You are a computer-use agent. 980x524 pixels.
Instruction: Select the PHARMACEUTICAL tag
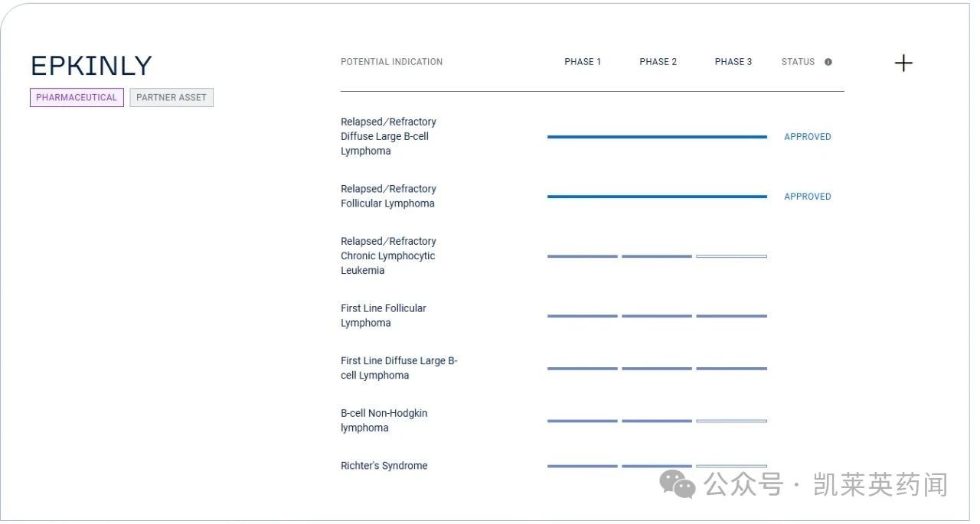(77, 98)
